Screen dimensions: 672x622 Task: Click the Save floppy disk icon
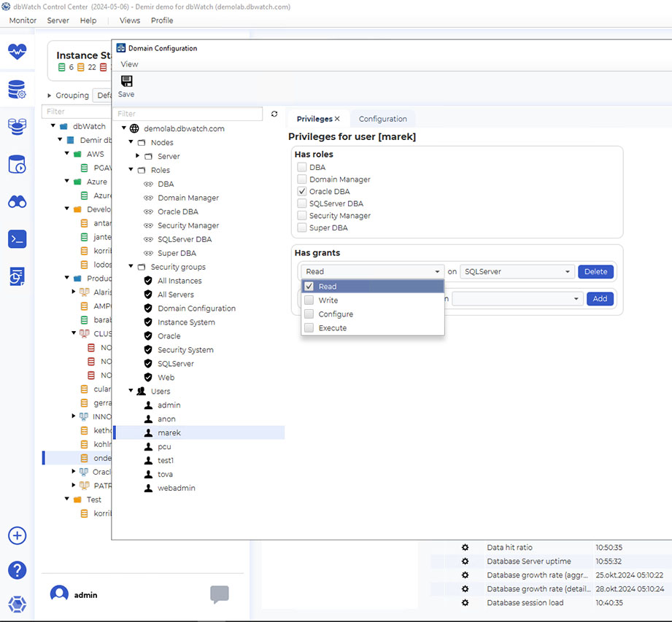[126, 81]
